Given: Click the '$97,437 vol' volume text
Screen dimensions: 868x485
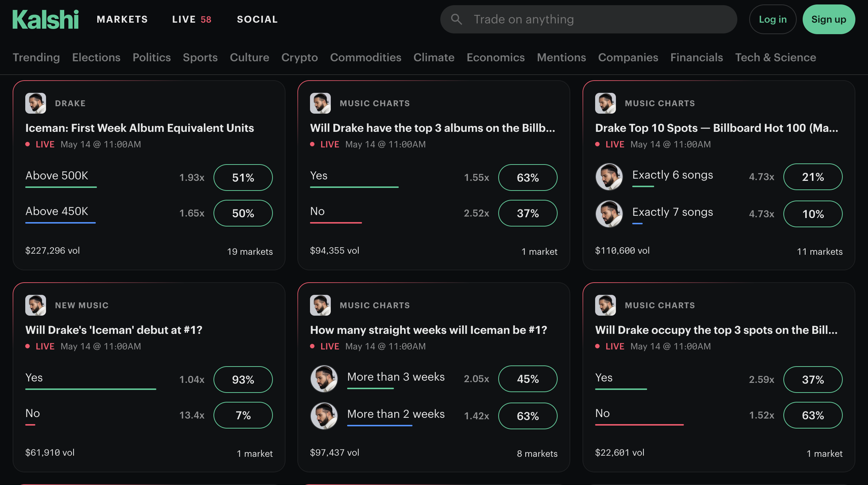Looking at the screenshot, I should [335, 453].
